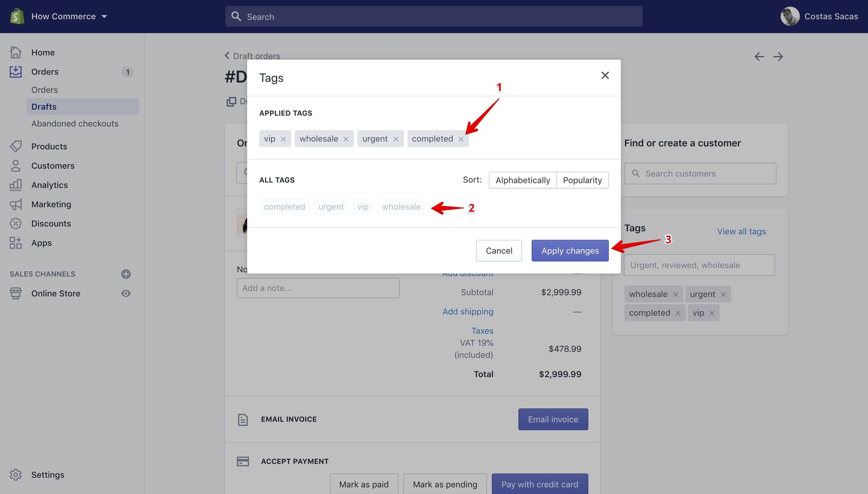
Task: Open the Orders sub-item in sidebar
Action: pos(45,89)
